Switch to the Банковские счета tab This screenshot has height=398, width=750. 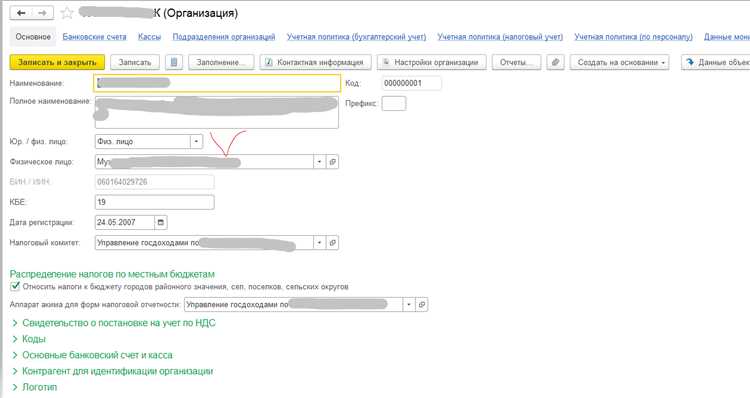pyautogui.click(x=94, y=37)
